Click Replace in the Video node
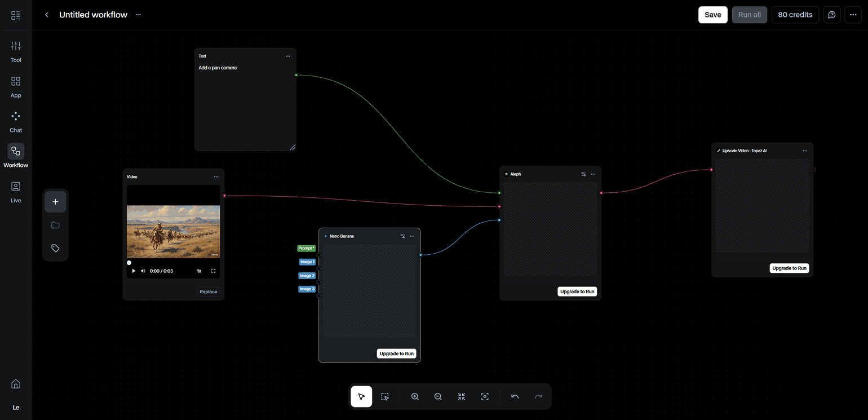 (208, 291)
